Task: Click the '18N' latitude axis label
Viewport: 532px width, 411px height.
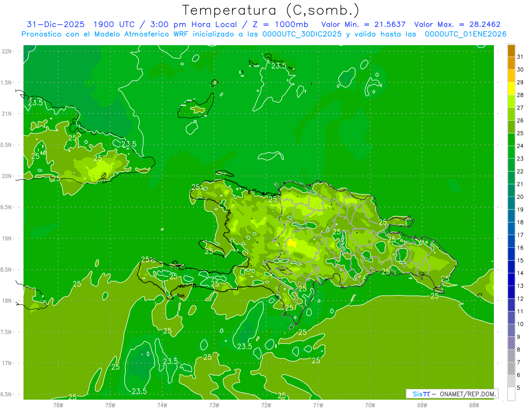Action: pyautogui.click(x=7, y=301)
